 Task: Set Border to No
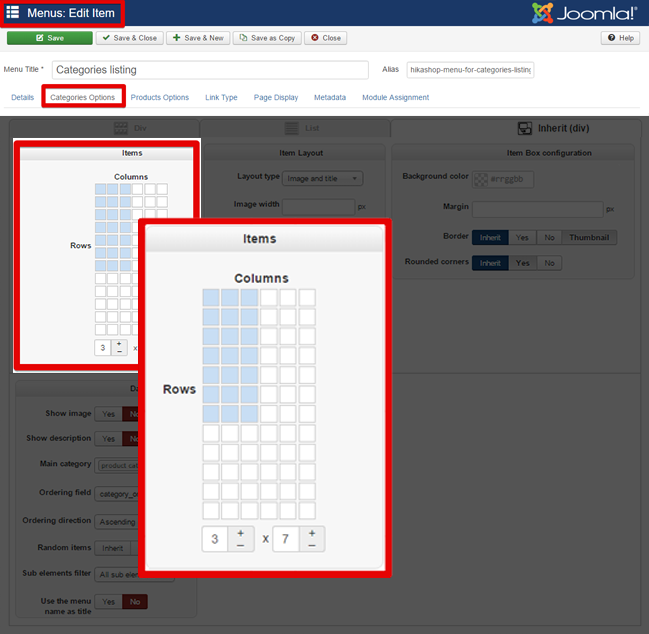point(549,238)
